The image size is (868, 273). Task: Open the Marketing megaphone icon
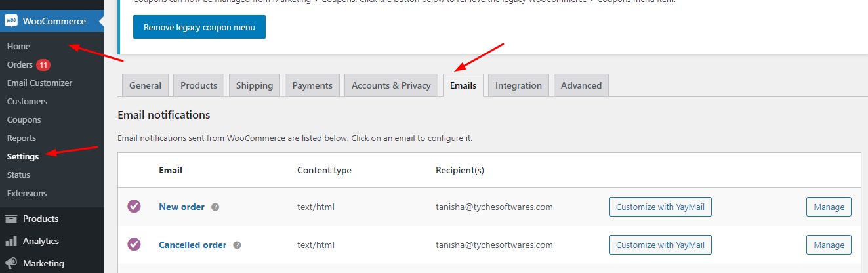tap(10, 263)
